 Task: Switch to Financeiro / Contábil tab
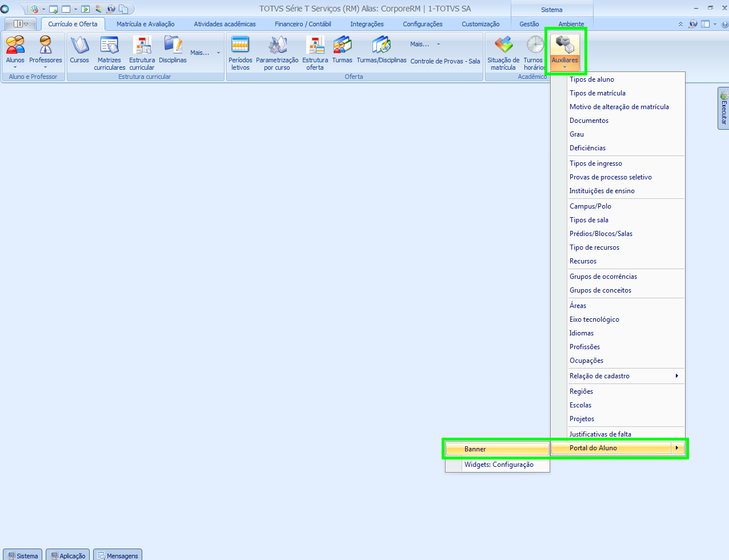coord(303,24)
